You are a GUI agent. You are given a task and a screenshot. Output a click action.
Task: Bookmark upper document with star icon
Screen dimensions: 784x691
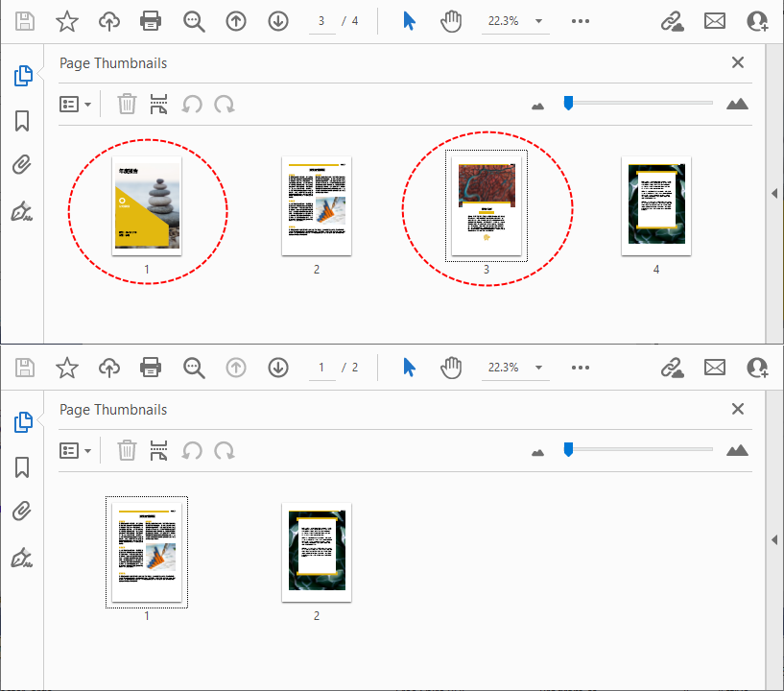[67, 21]
